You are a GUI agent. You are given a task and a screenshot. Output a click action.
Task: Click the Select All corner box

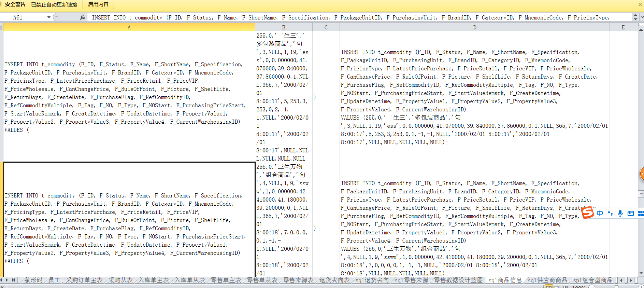pos(1,27)
